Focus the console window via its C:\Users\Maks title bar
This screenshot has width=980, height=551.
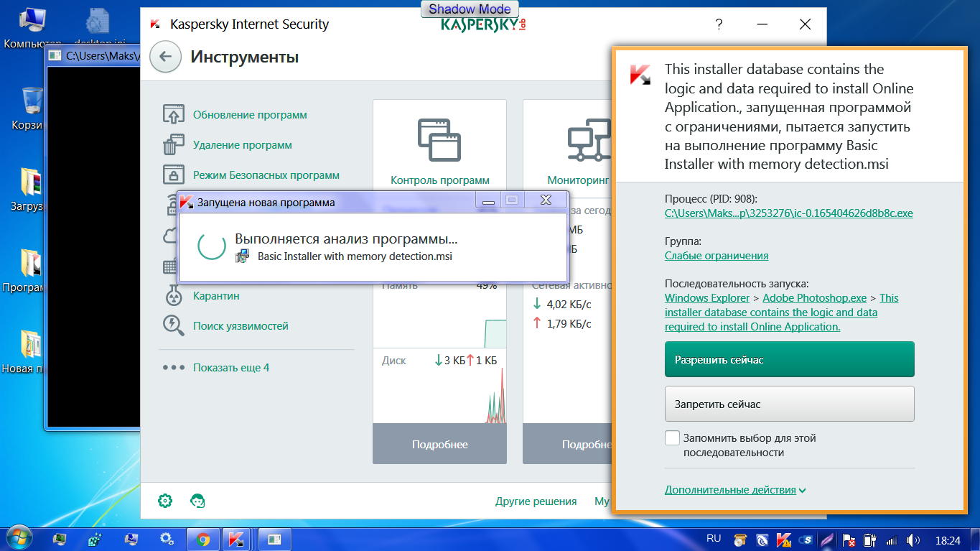93,56
